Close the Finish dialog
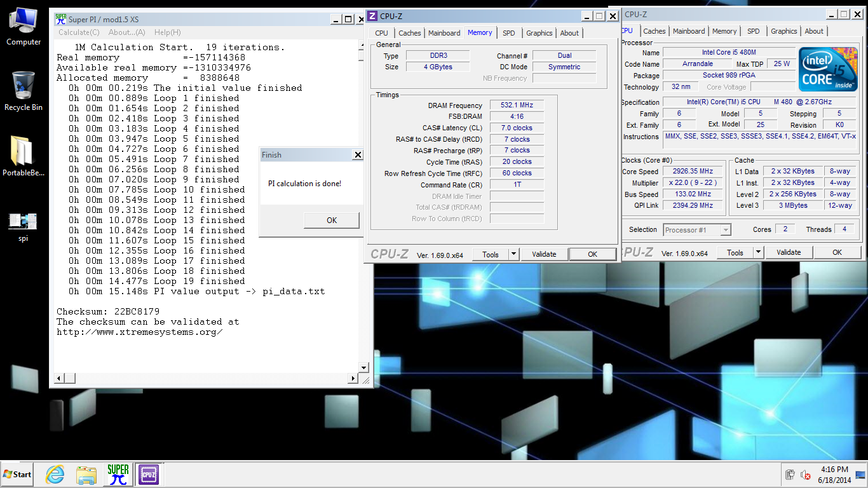Viewport: 868px width, 488px height. [358, 155]
